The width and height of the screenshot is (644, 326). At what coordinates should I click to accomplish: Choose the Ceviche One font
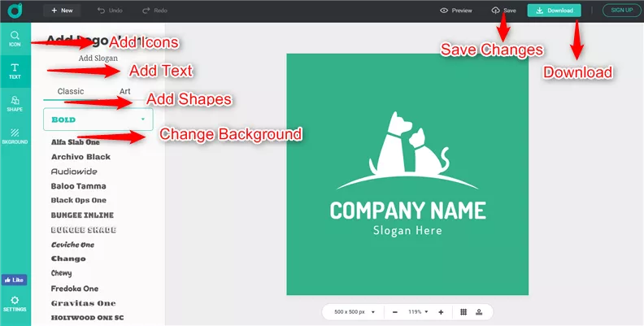coord(72,245)
